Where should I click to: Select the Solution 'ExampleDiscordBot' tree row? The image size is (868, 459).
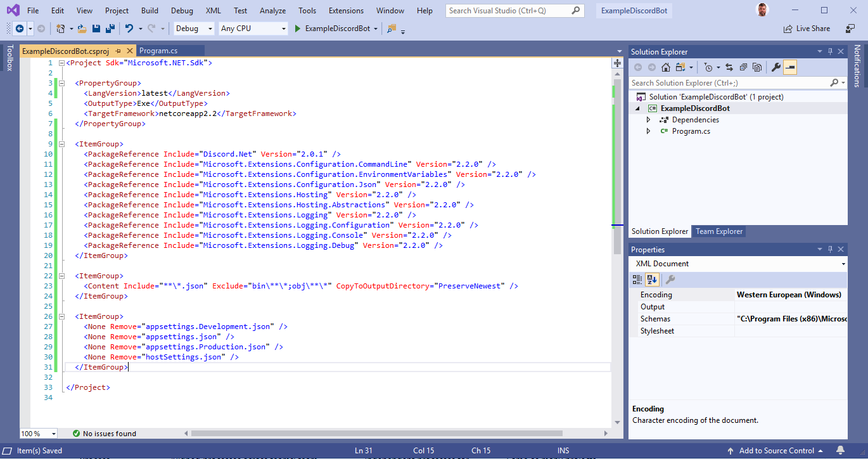pos(738,97)
